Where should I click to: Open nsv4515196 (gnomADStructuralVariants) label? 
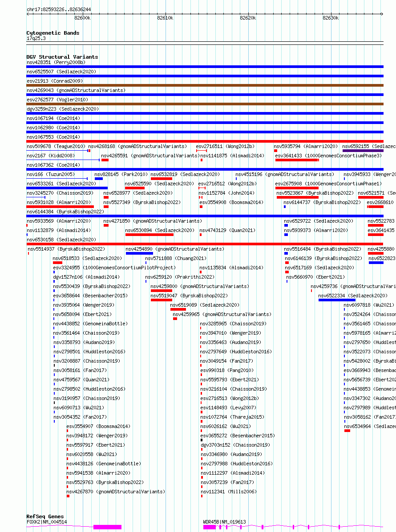285,174
